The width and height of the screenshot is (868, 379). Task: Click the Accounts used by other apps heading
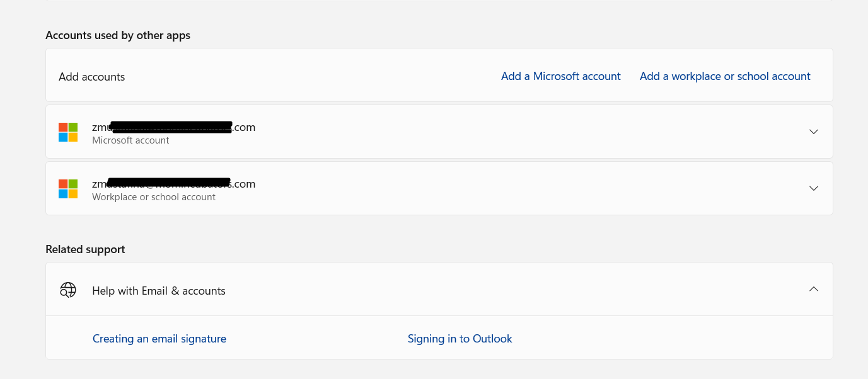coord(117,35)
